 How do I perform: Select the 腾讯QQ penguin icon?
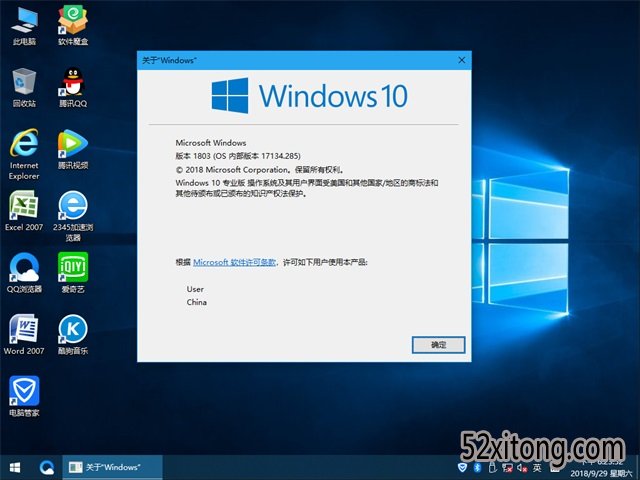coord(73,88)
